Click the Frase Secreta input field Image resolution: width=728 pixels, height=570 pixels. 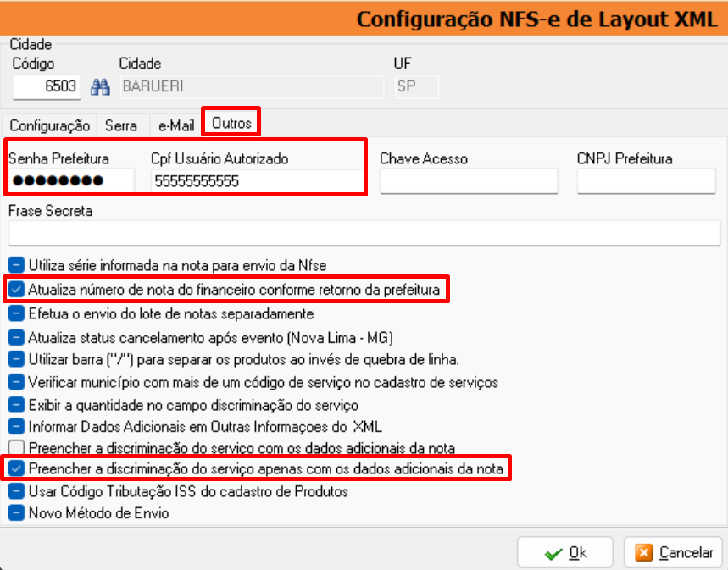tap(364, 233)
